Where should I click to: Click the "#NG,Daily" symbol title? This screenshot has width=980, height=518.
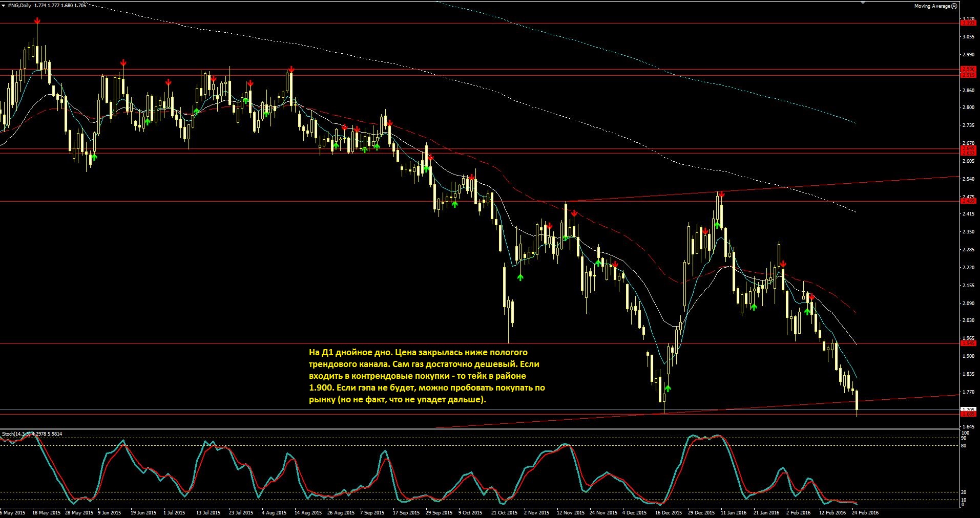(x=19, y=5)
